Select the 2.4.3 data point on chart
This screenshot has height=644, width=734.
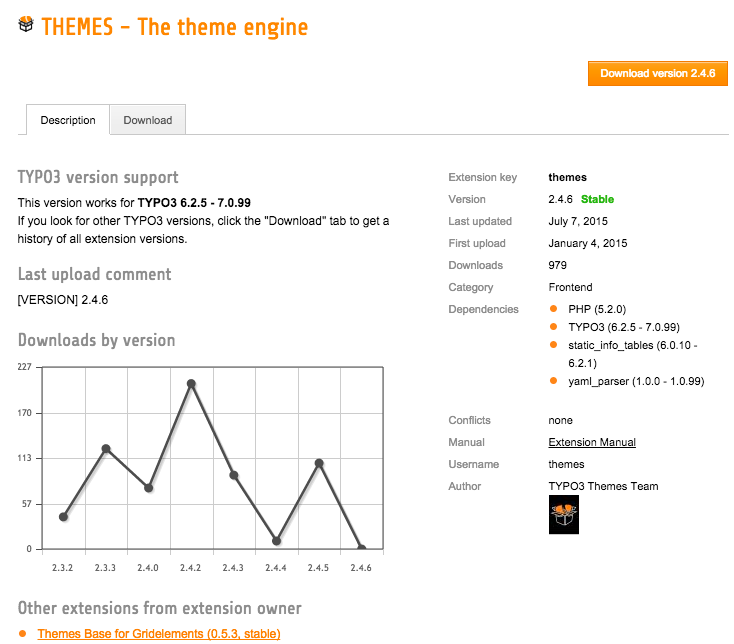coord(234,476)
